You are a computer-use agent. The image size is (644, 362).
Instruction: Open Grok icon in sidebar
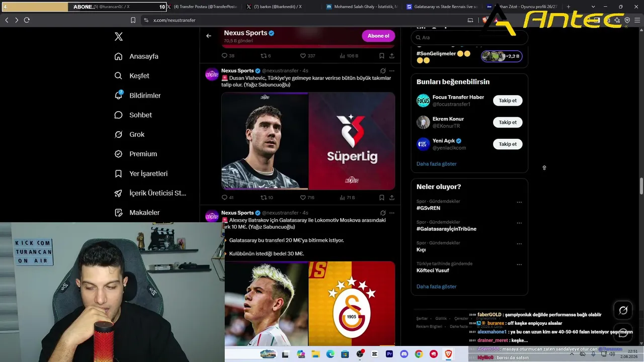tap(119, 134)
